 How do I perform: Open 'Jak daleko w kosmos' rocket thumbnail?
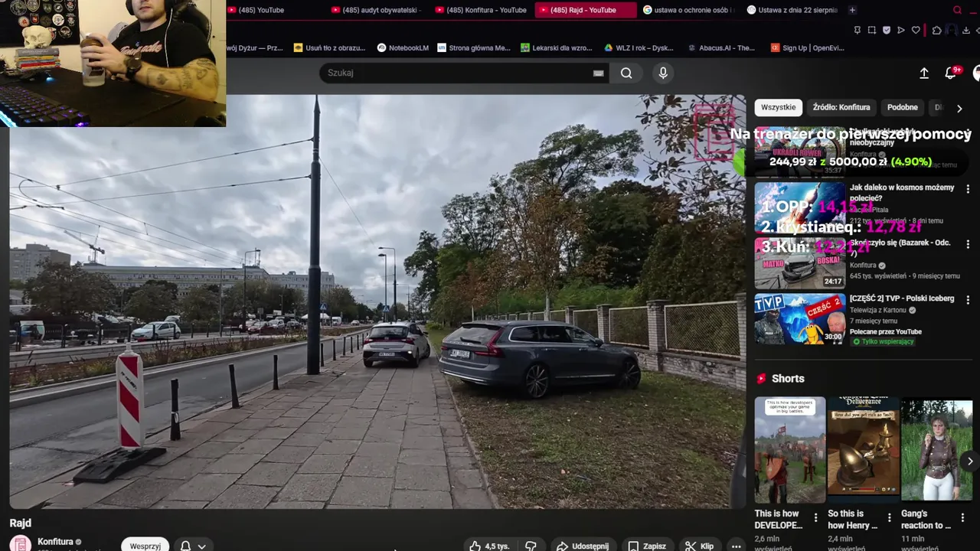[800, 207]
